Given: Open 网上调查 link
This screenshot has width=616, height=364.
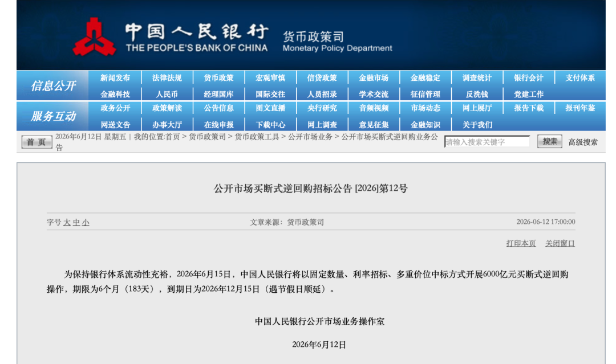Looking at the screenshot, I should pos(322,125).
